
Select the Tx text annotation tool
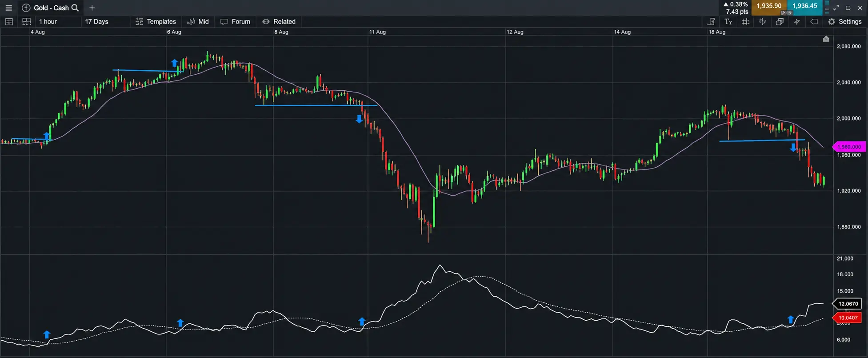click(728, 22)
